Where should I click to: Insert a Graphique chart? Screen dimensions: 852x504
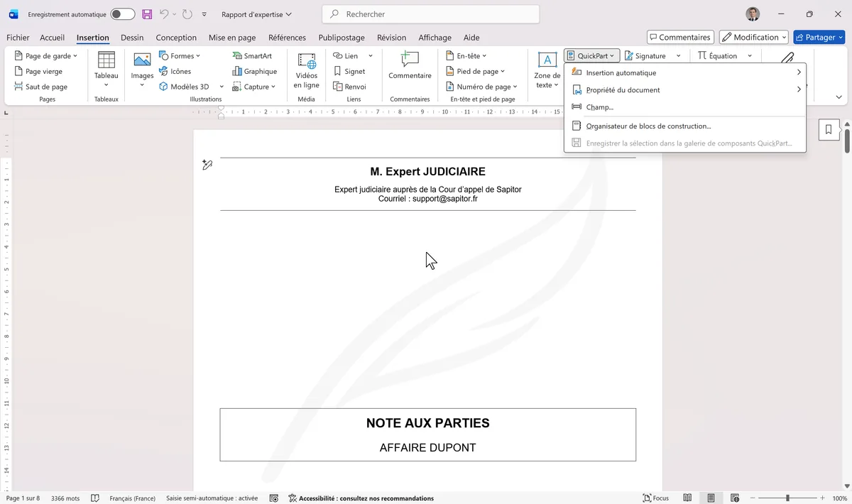255,71
